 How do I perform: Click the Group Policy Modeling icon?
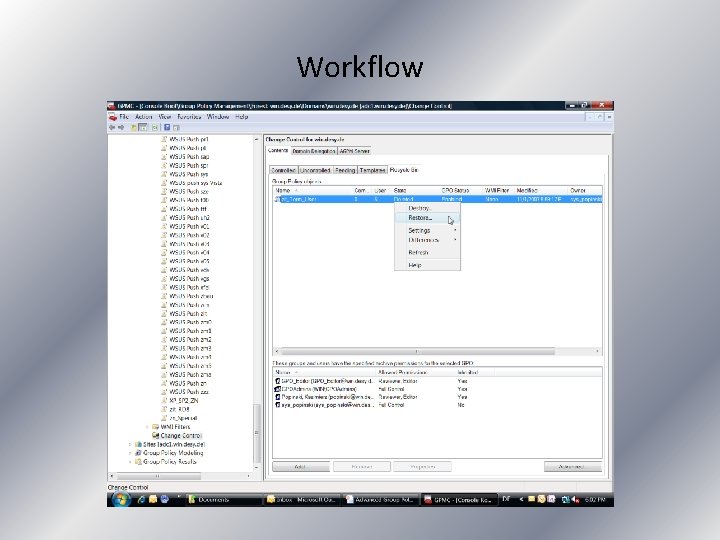click(x=138, y=453)
